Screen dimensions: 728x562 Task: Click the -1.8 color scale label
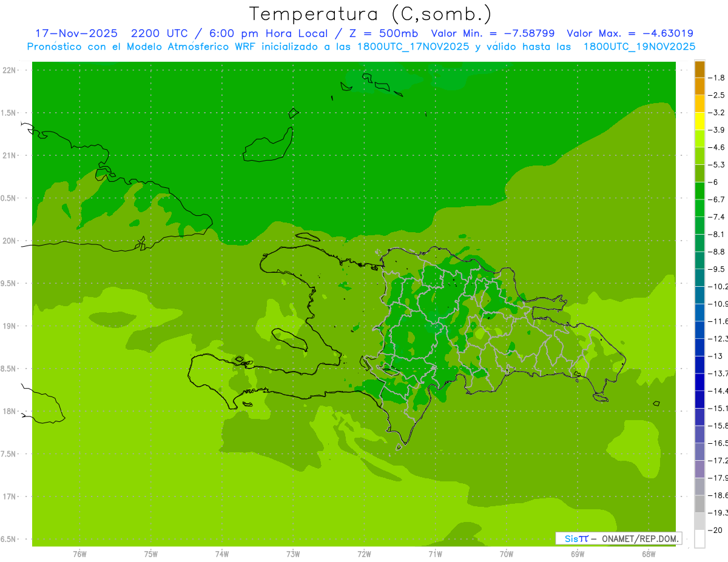[x=716, y=78]
